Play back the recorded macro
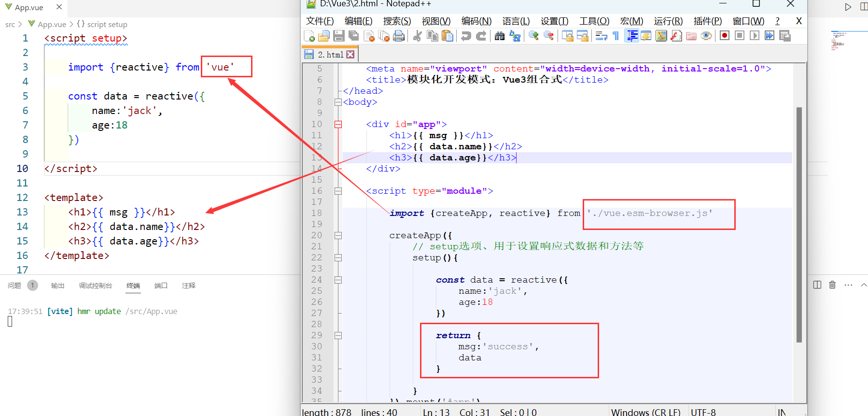Screen dimensions: 868x416 pos(755,36)
